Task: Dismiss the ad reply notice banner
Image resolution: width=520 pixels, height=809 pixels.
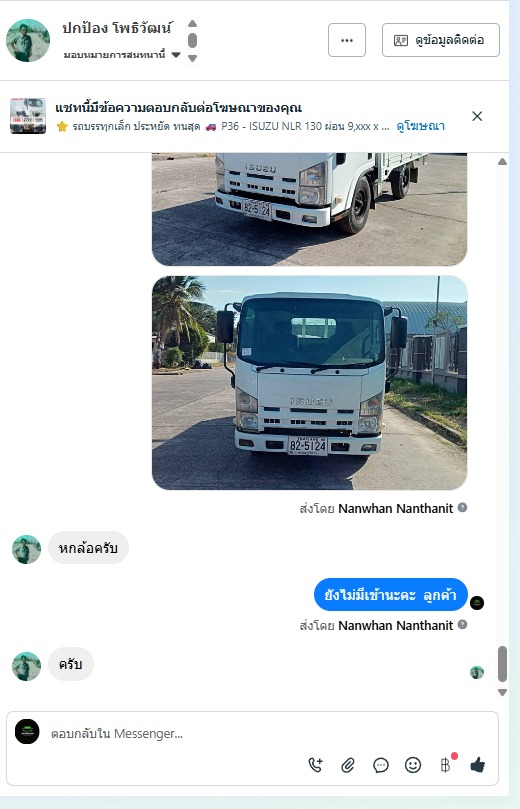Action: click(x=477, y=116)
